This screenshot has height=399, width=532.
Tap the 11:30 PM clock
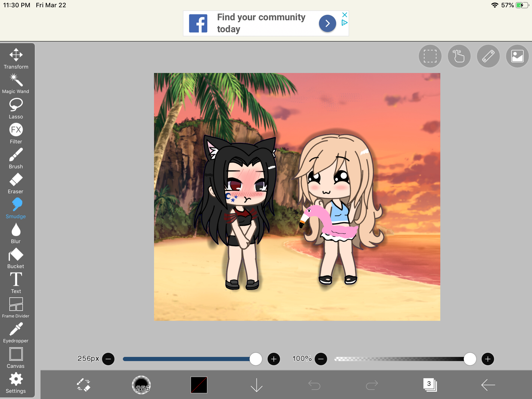tap(17, 5)
